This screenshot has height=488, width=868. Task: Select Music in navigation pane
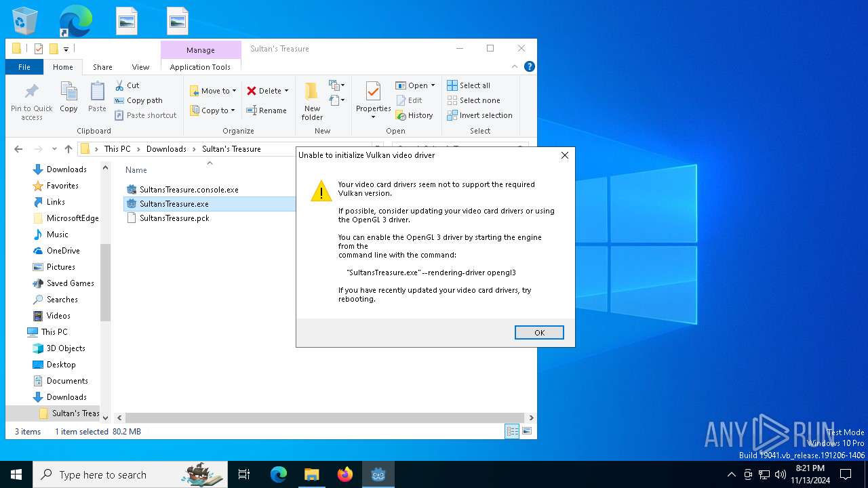[57, 235]
